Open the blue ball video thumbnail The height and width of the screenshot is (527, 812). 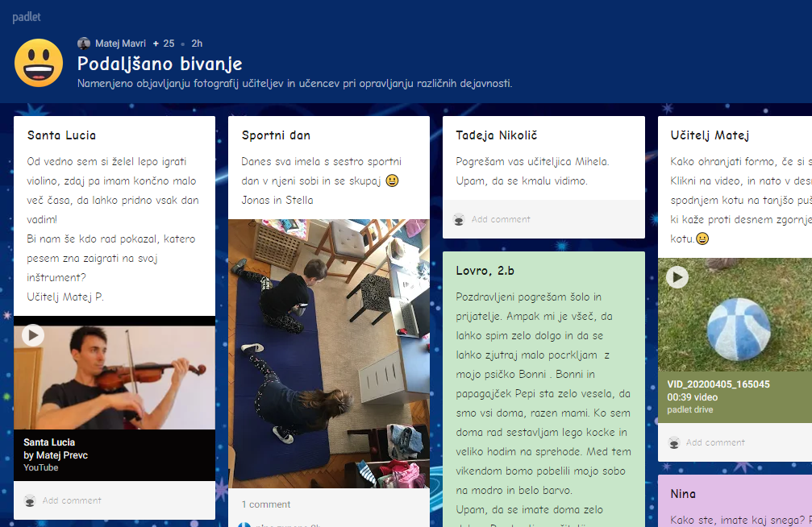click(735, 315)
